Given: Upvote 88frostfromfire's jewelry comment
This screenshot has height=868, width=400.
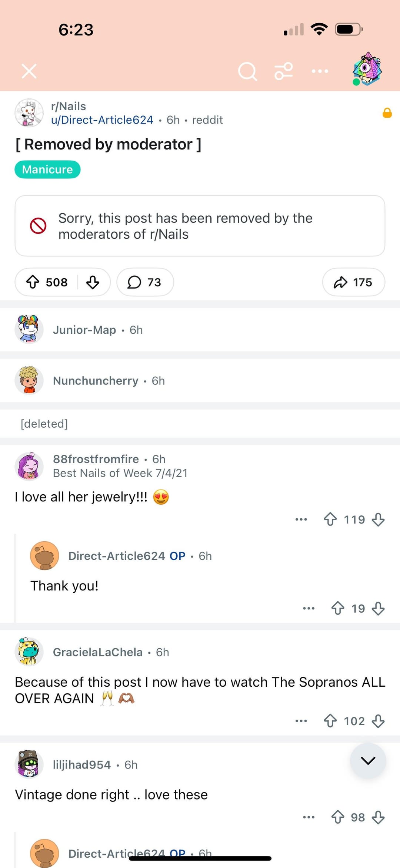Looking at the screenshot, I should 330,519.
